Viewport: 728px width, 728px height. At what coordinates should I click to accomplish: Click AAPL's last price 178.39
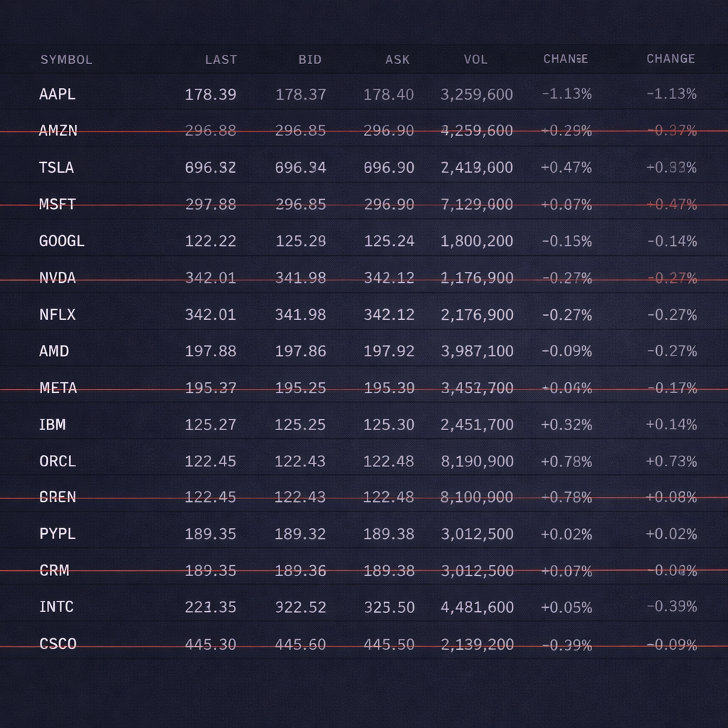[210, 94]
